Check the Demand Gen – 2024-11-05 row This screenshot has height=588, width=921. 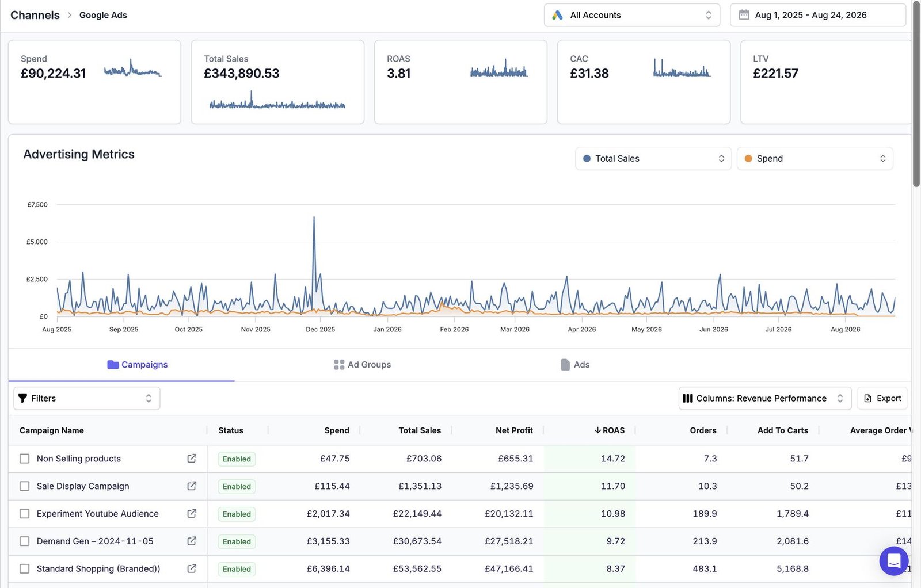click(x=24, y=541)
